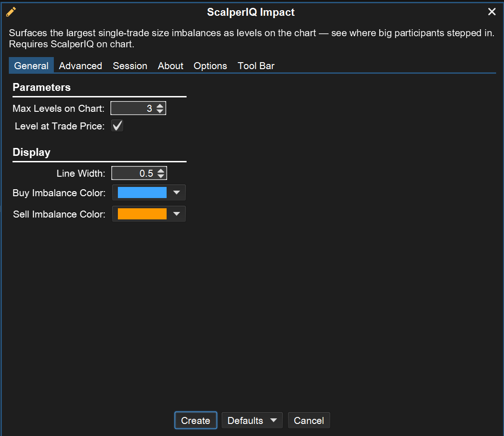Open the Advanced tab
This screenshot has height=436, width=504.
(x=80, y=65)
